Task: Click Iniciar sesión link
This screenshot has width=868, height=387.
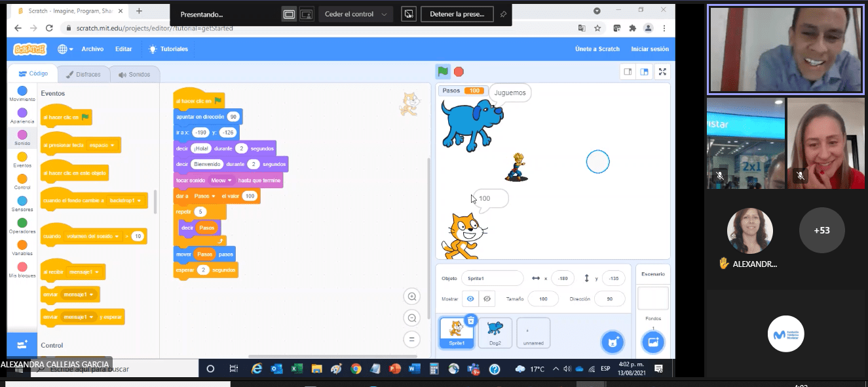Action: tap(650, 49)
